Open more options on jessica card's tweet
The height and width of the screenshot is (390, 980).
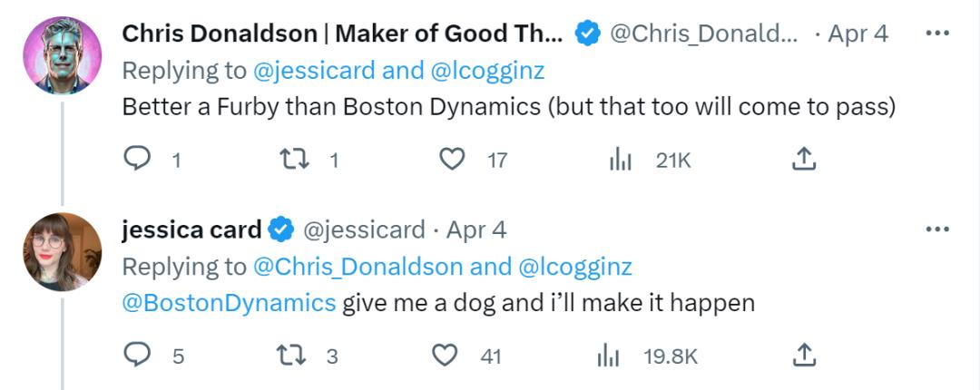936,229
